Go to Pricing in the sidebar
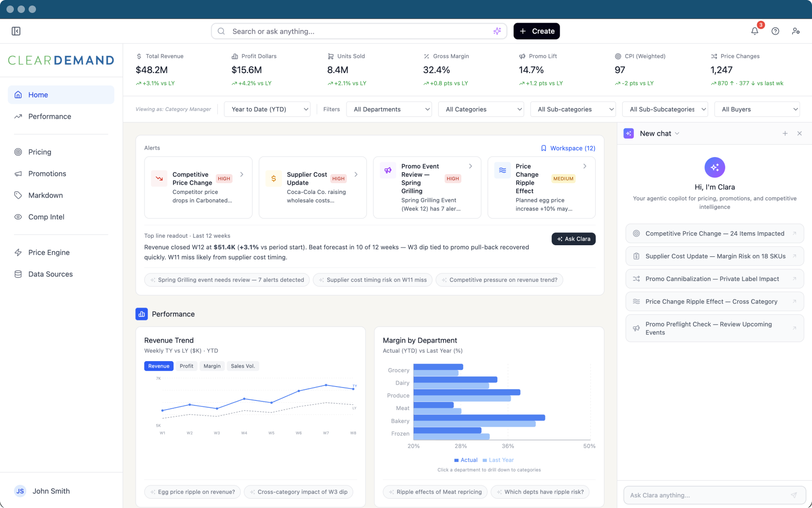812x508 pixels. tap(40, 152)
